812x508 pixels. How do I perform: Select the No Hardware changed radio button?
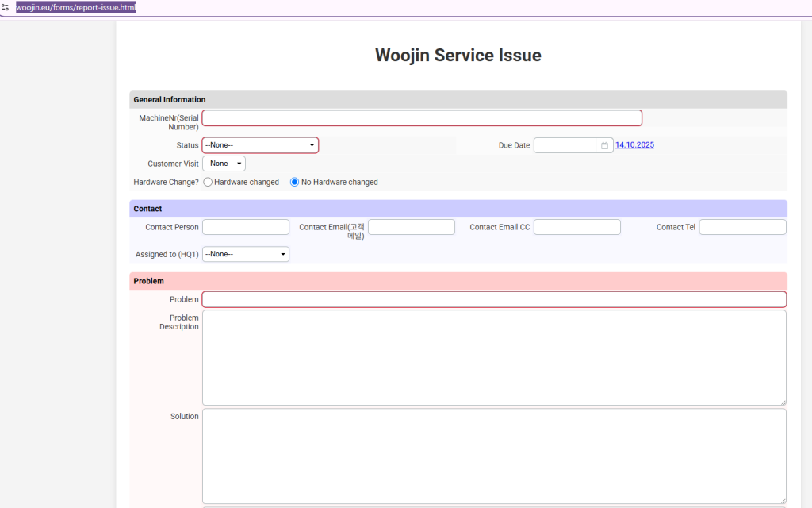pos(295,182)
